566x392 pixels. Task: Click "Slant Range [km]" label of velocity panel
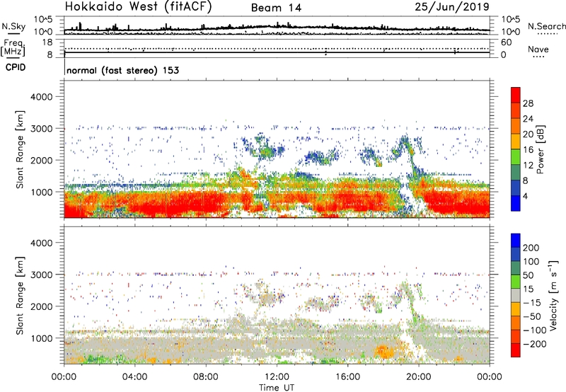point(20,296)
